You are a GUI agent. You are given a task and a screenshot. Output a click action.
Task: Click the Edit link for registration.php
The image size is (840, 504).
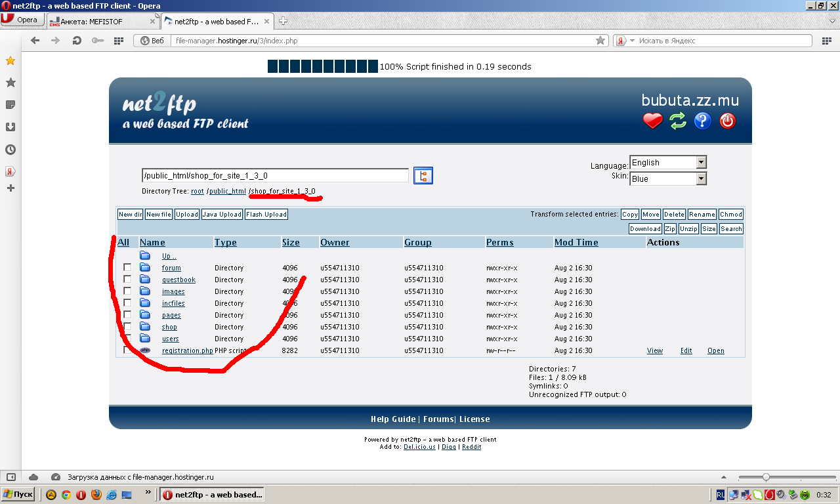[686, 350]
